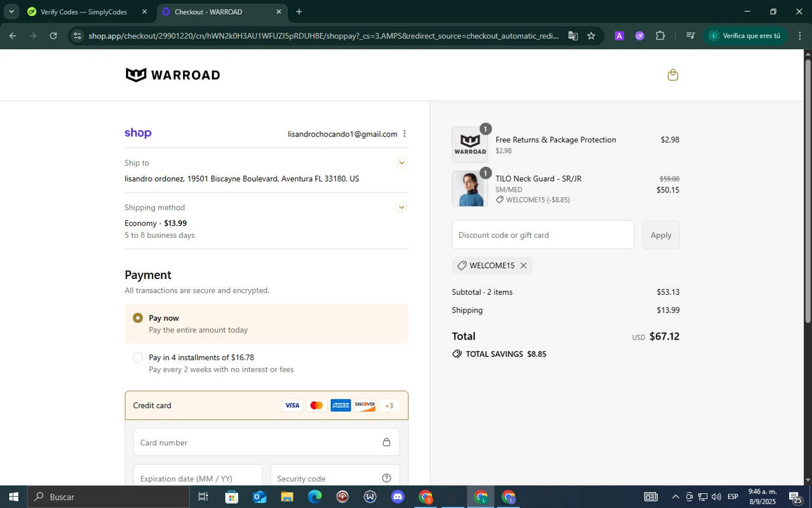Open File Explorer from the taskbar
This screenshot has width=812, height=508.
[x=287, y=497]
